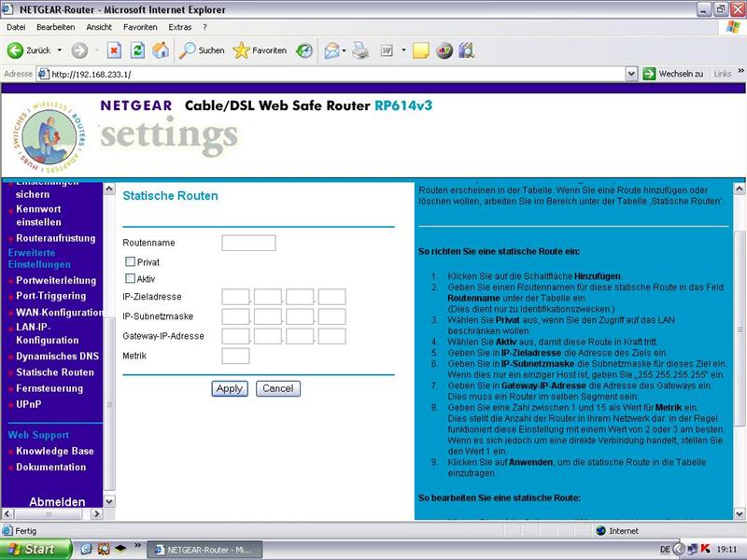Image resolution: width=747 pixels, height=560 pixels.
Task: Click the Refresh page icon
Action: click(x=137, y=50)
